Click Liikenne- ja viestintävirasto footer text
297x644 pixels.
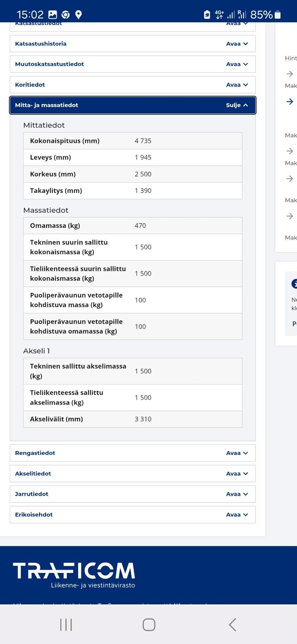click(x=93, y=586)
